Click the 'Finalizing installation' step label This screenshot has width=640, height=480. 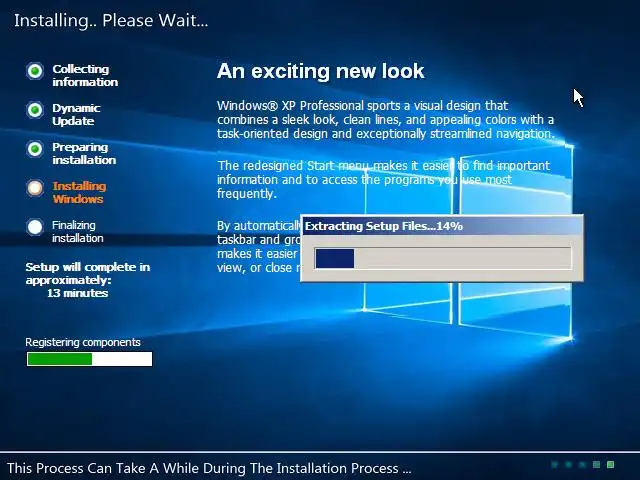(x=78, y=231)
